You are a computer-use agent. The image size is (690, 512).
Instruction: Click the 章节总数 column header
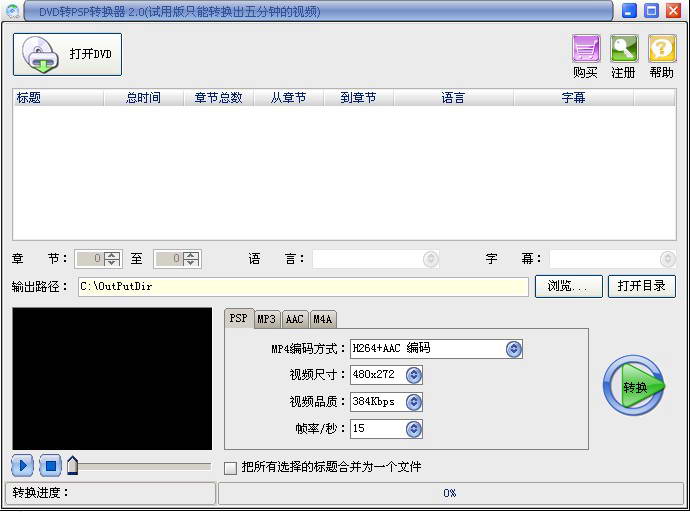[218, 97]
